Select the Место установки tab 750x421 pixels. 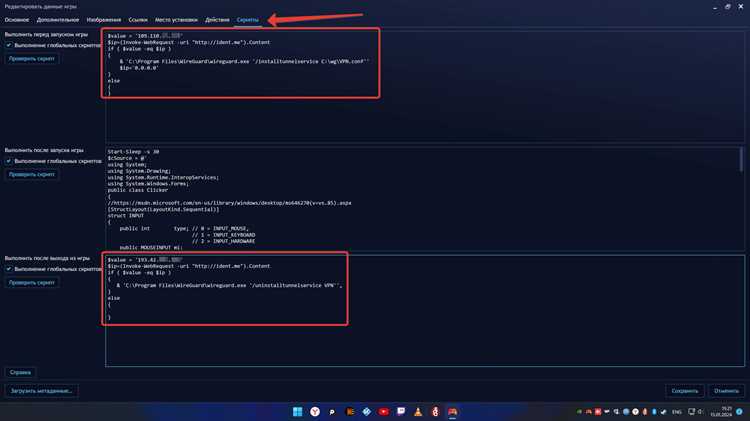click(x=176, y=20)
